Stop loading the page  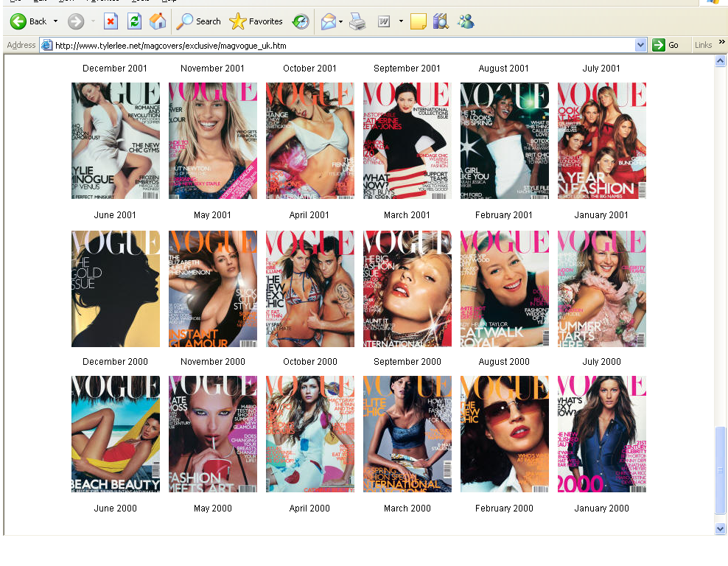pyautogui.click(x=111, y=21)
